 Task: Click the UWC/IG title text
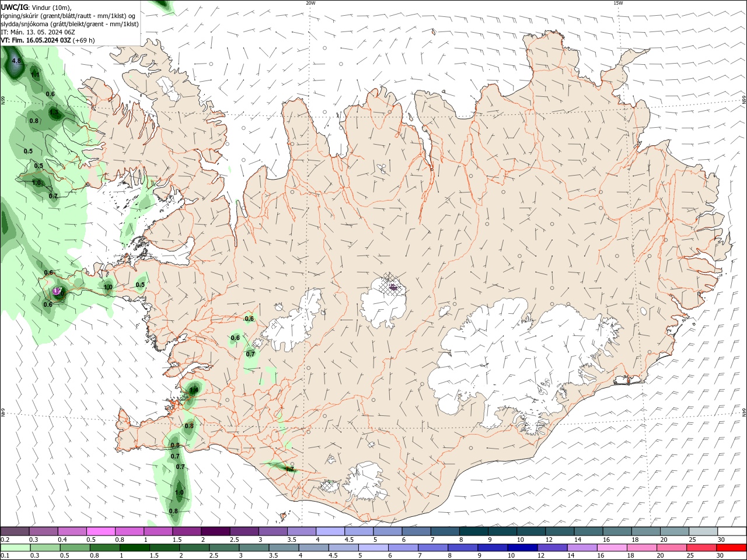coord(14,7)
